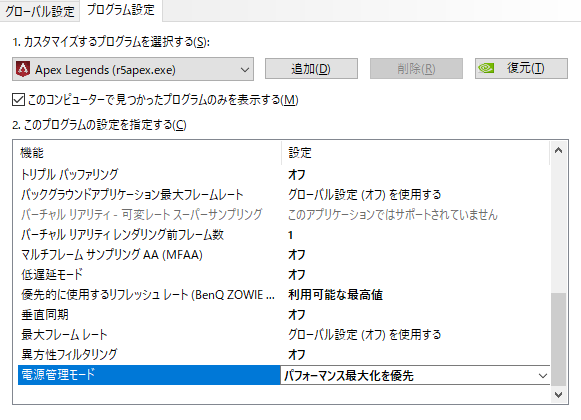Click the 追加(D) button
The image size is (581, 420).
311,69
